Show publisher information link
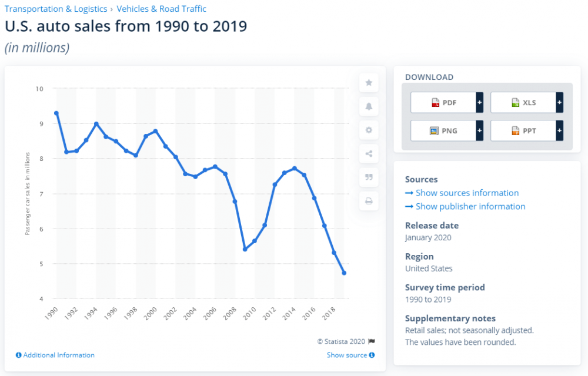 (x=470, y=206)
